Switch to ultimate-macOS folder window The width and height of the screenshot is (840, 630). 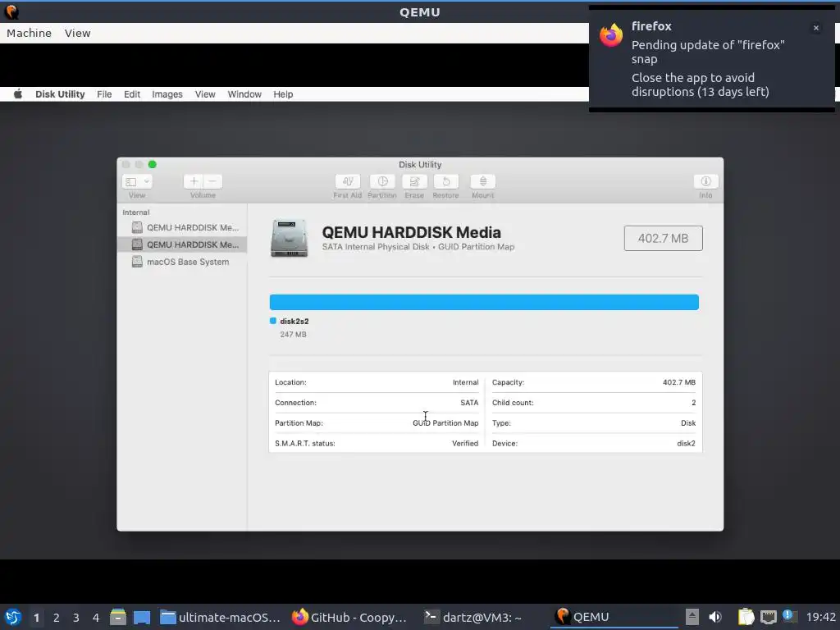pos(220,617)
